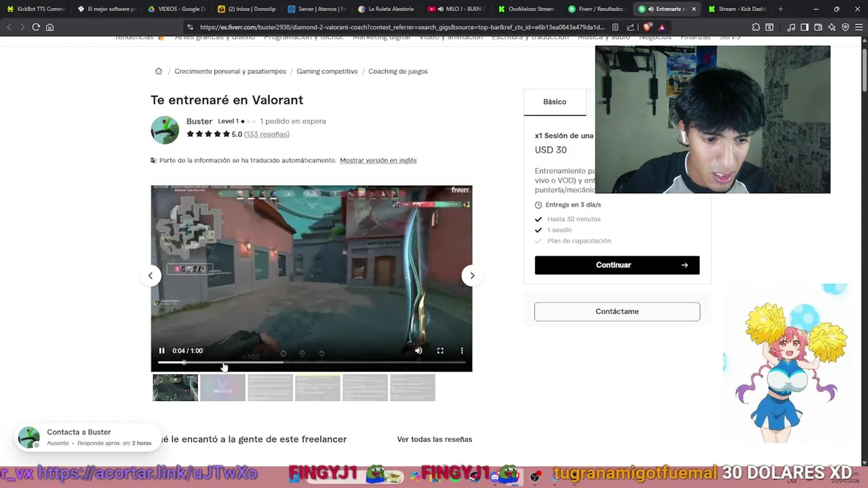This screenshot has width=868, height=488.
Task: Open the media playlist music note icon
Action: coord(791,27)
